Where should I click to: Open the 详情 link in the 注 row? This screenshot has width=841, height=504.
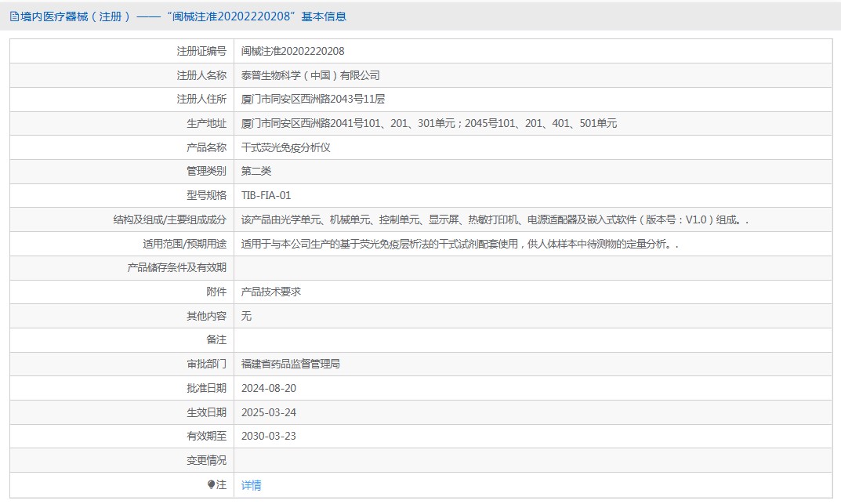[251, 485]
